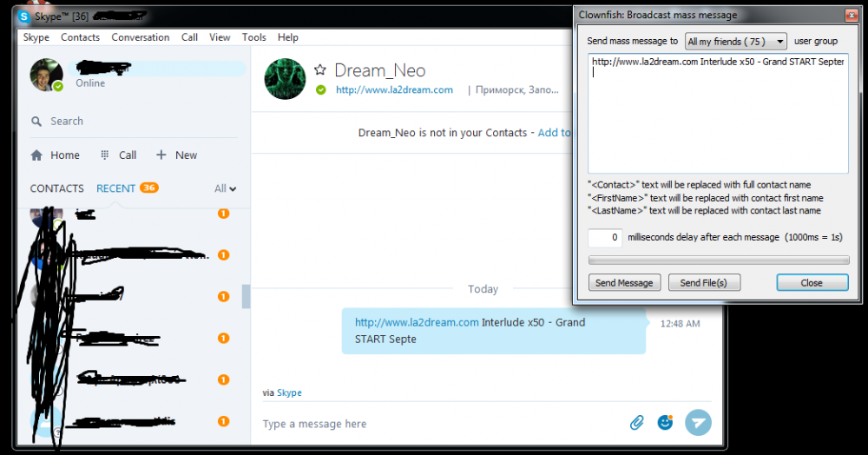The image size is (868, 455).
Task: Open the Contacts menu
Action: [x=80, y=37]
